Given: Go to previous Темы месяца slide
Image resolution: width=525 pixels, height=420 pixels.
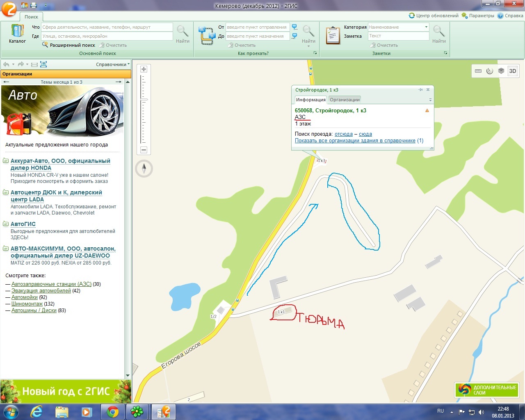Looking at the screenshot, I should coord(6,82).
